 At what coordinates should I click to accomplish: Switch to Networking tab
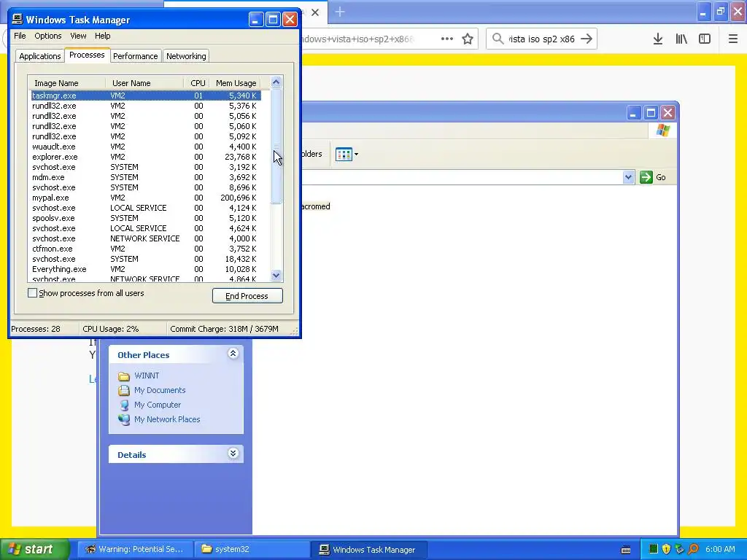[186, 56]
